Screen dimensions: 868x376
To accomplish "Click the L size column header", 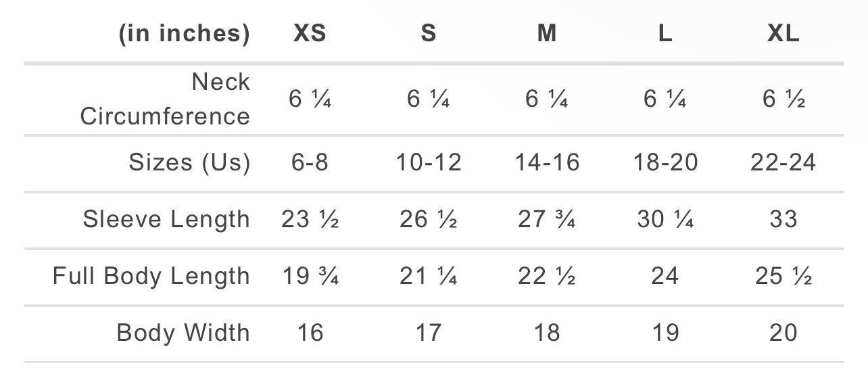I will (665, 34).
